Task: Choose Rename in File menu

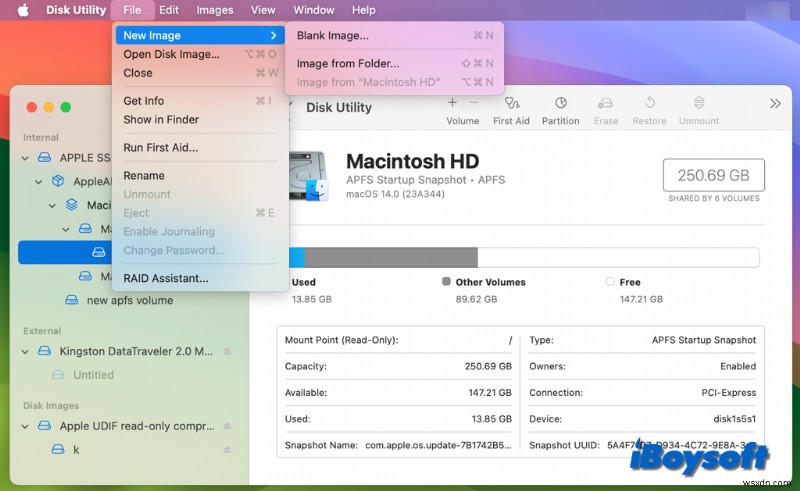Action: click(x=200, y=176)
